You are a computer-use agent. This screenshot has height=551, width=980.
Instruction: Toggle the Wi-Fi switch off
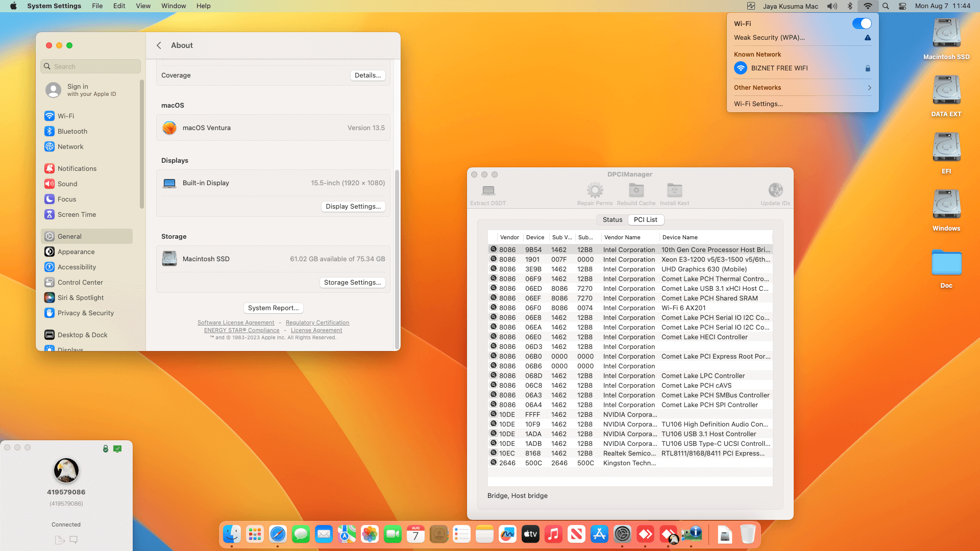(x=862, y=23)
